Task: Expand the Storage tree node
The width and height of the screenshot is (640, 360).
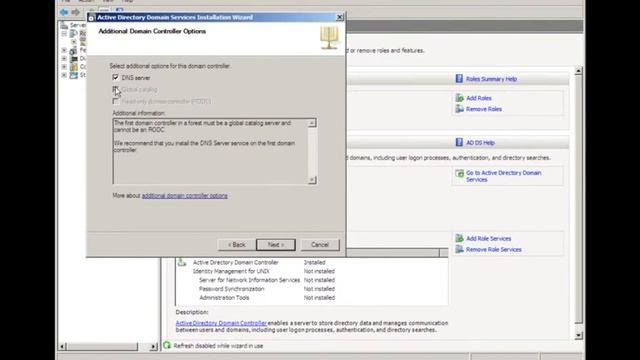Action: [64, 75]
